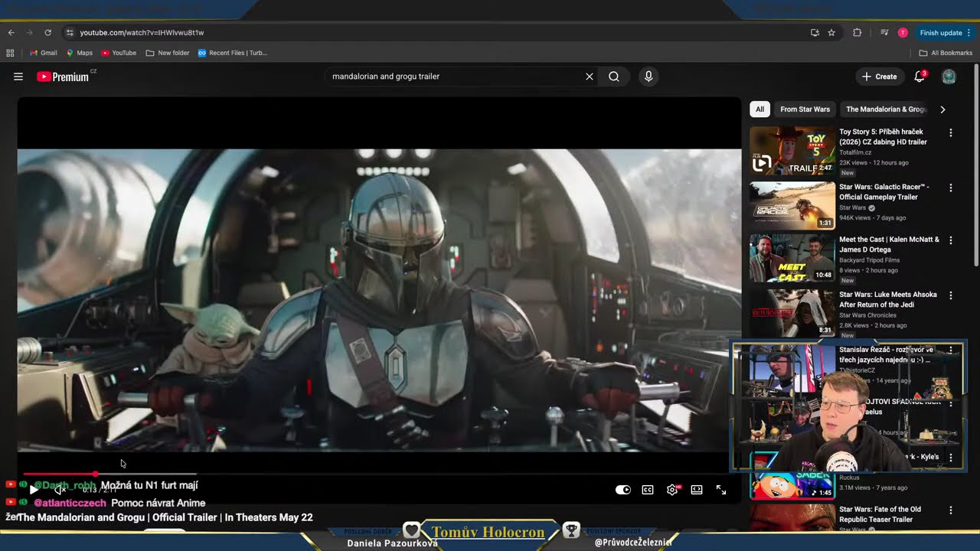The height and width of the screenshot is (551, 980).
Task: Bookmark this page with the star icon
Action: 831,33
